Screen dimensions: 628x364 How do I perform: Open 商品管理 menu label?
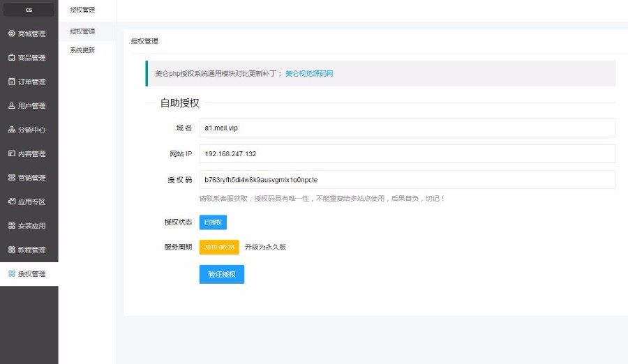[x=31, y=58]
